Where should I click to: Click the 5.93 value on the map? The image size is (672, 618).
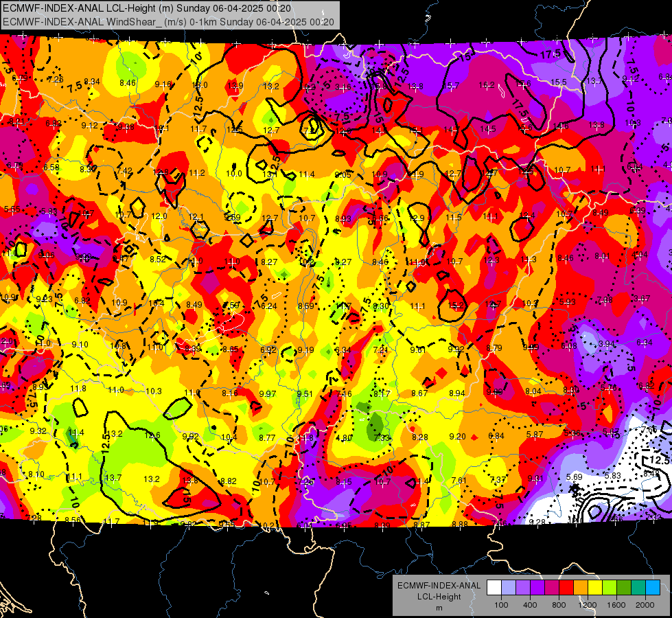[568, 302]
